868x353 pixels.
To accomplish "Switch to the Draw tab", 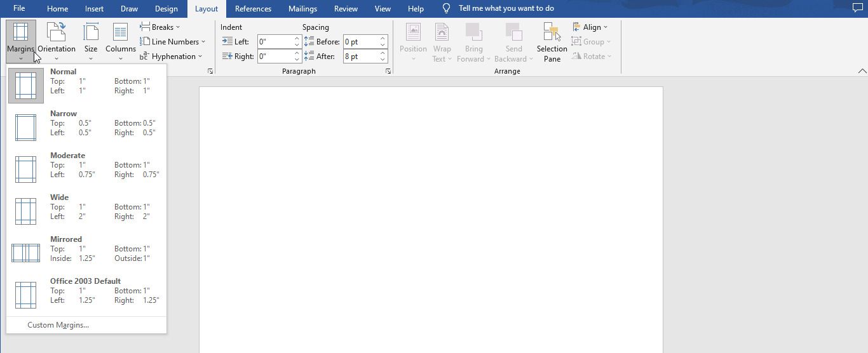I will [129, 9].
